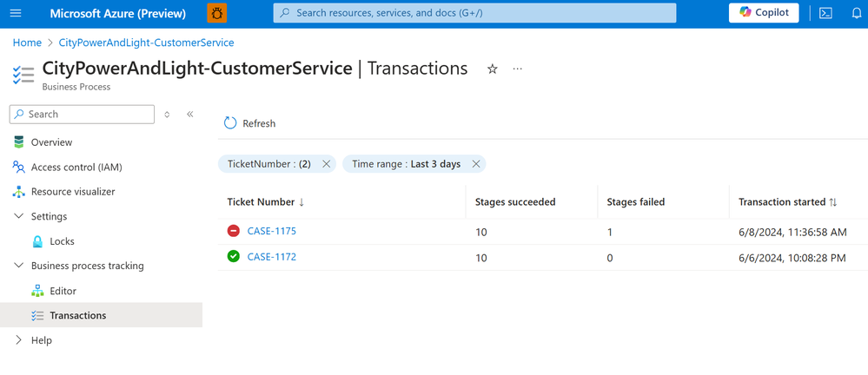Launch Cloud Shell terminal icon
Image resolution: width=868 pixels, height=375 pixels.
[825, 13]
